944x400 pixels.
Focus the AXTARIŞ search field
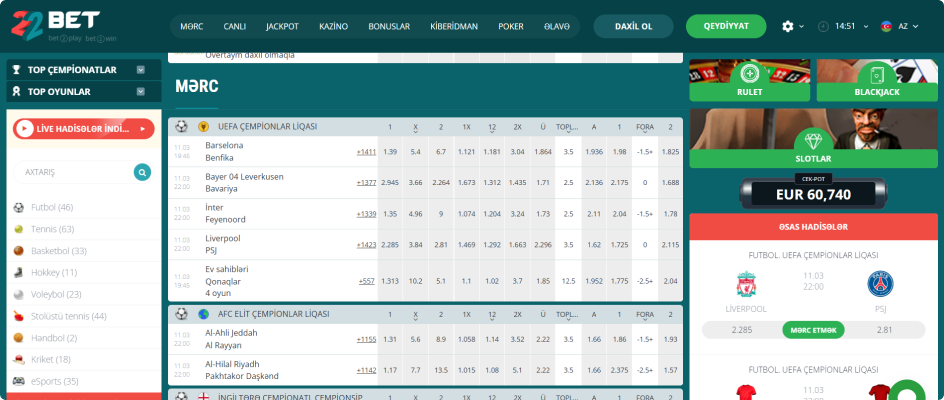(x=75, y=172)
